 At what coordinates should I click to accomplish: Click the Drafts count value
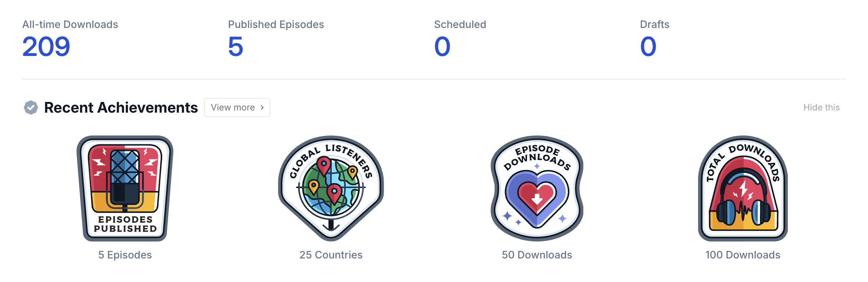(x=648, y=47)
